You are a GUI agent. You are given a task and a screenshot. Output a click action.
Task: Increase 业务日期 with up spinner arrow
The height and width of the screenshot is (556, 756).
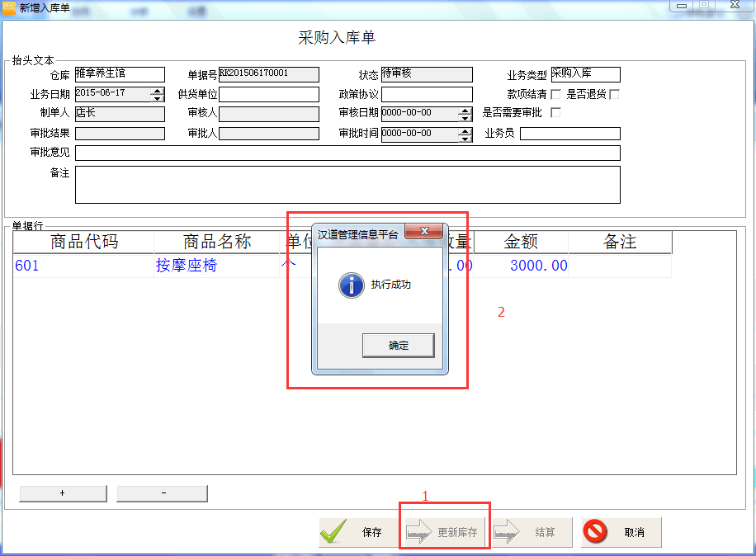[158, 91]
